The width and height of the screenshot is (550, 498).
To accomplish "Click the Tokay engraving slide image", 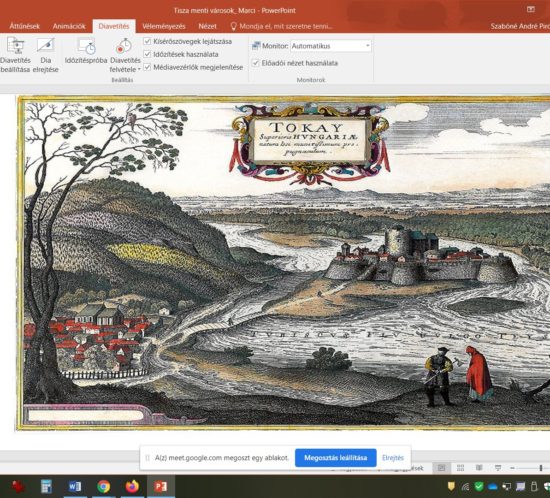I will tap(284, 263).
